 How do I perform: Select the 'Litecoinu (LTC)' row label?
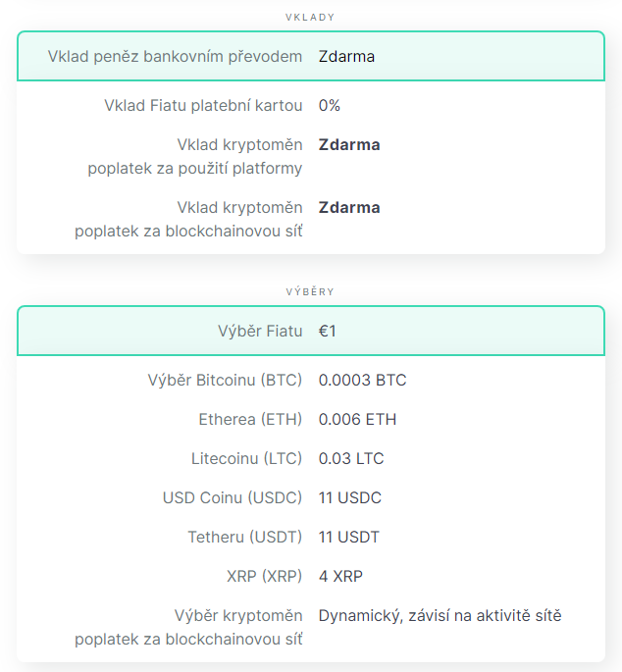(246, 458)
